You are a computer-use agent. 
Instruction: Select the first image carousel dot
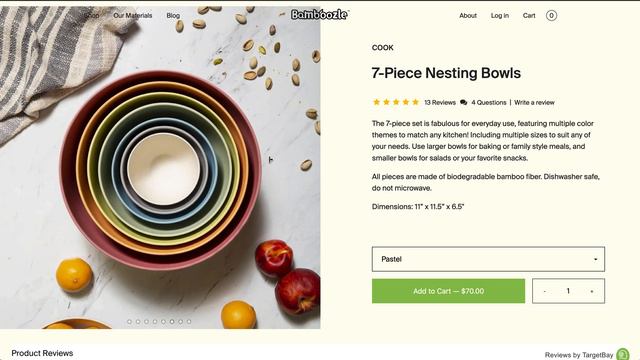click(129, 322)
